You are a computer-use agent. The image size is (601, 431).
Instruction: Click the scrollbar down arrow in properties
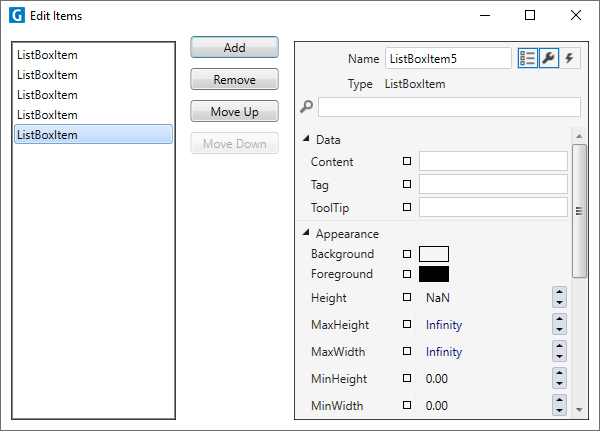pos(579,410)
